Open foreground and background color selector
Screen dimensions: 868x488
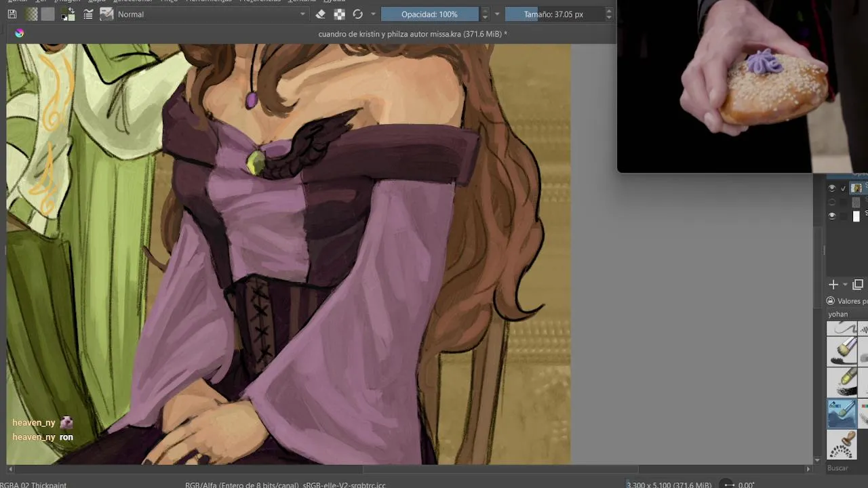coord(68,14)
